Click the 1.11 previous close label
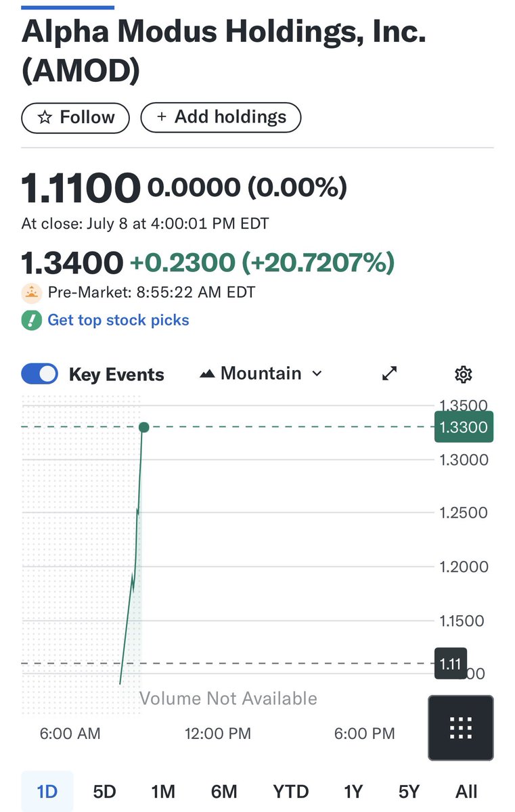Viewport: 515px width, 812px height. [x=450, y=664]
